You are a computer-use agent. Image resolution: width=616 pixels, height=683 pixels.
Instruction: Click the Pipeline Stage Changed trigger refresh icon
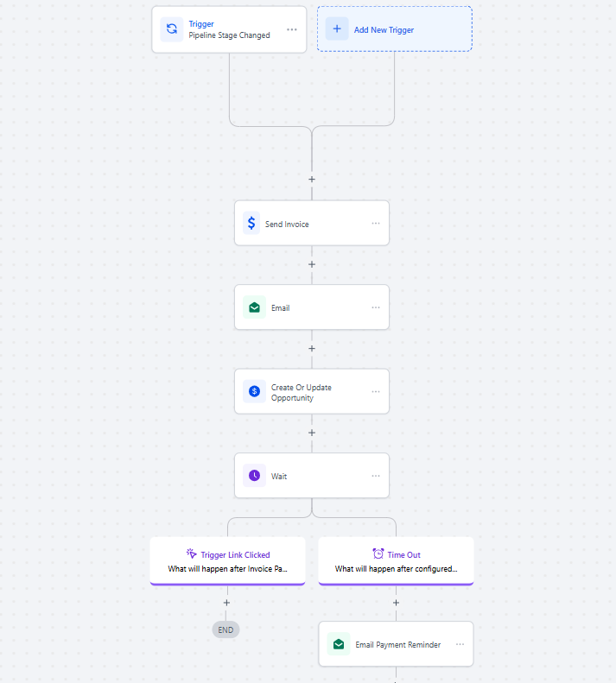pos(172,29)
